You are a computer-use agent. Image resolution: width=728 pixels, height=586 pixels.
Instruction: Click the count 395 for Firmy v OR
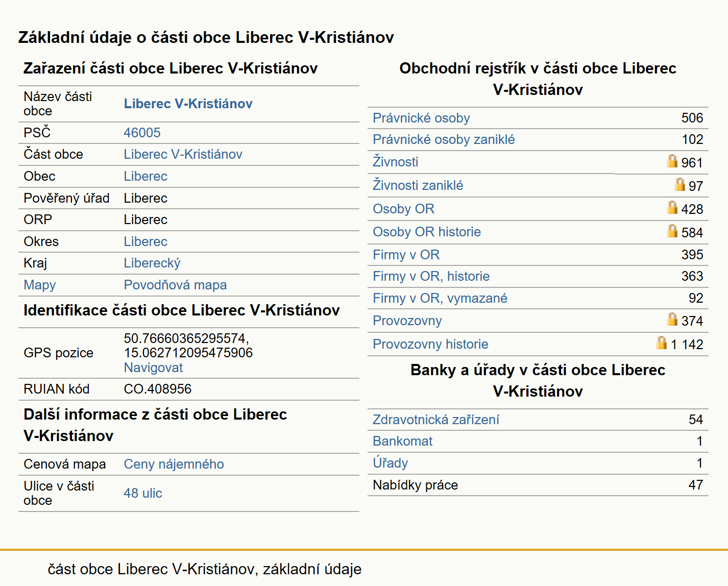[x=692, y=255]
